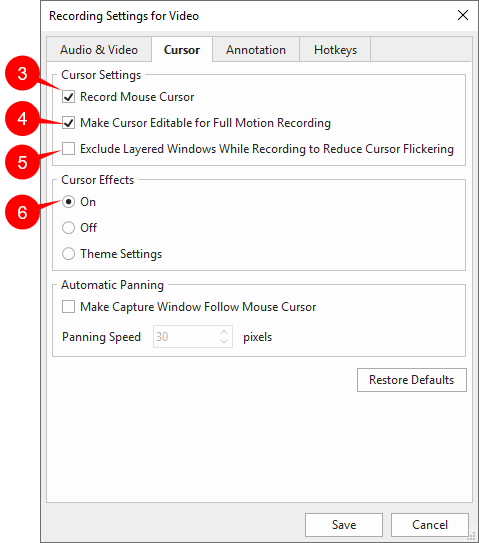Click the 'Automatic Panning' group heading

pos(112,285)
